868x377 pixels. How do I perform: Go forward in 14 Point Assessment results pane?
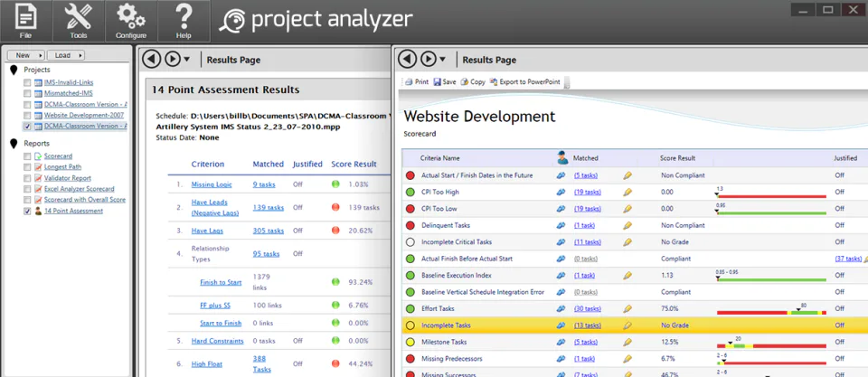tap(172, 59)
